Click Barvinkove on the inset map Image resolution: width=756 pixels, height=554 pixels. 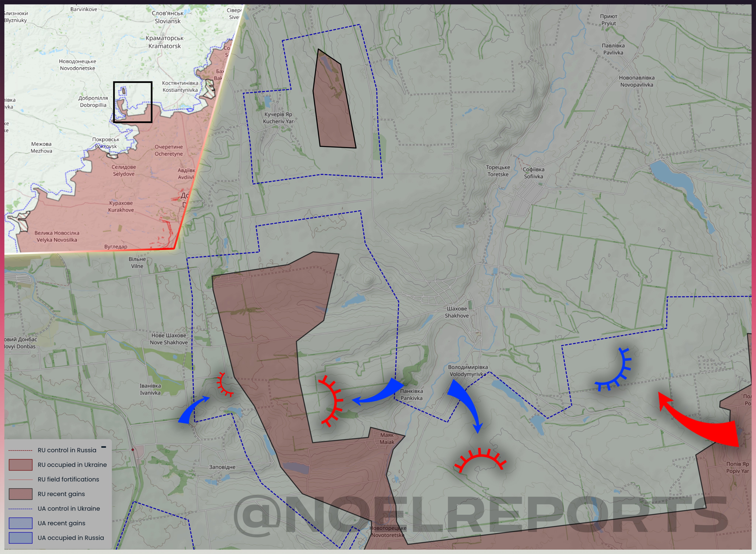coord(84,9)
